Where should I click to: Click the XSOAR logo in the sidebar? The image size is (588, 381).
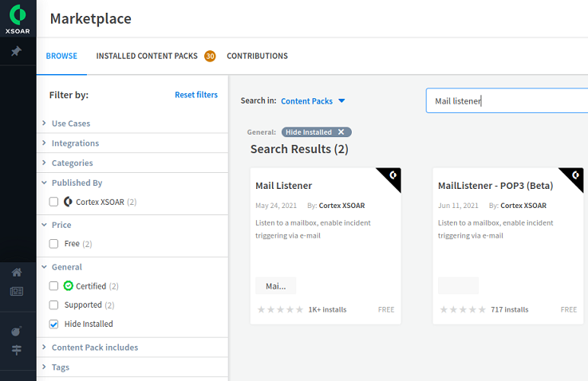(x=18, y=19)
